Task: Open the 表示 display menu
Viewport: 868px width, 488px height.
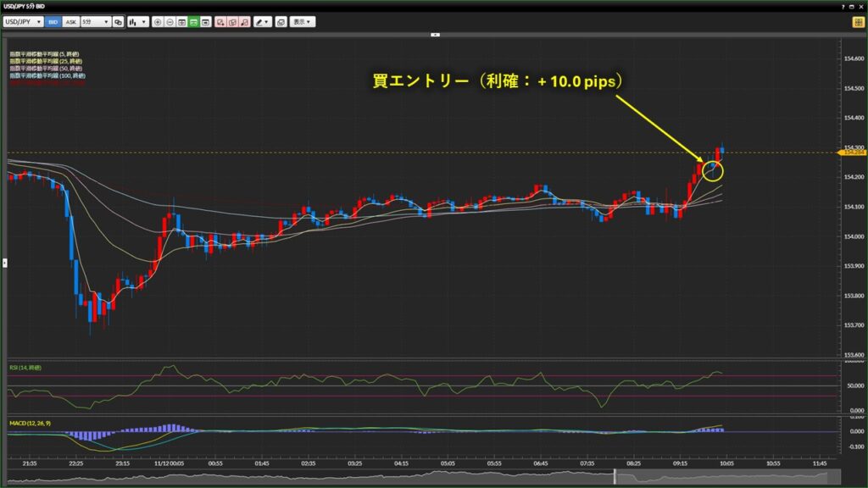Action: pyautogui.click(x=302, y=21)
